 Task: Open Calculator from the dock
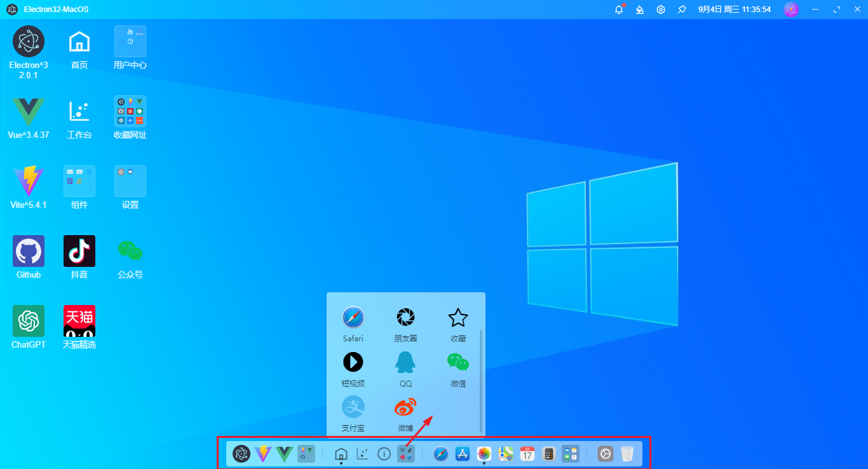coord(549,454)
